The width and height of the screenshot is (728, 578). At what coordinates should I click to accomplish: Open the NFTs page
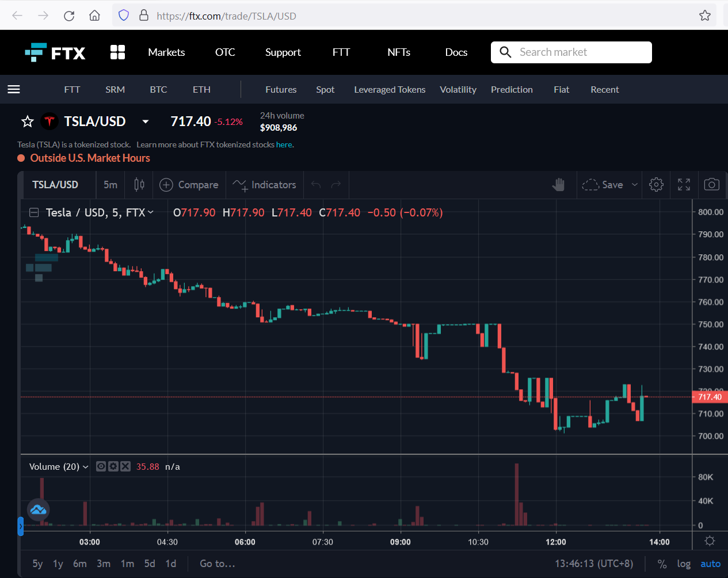click(399, 52)
